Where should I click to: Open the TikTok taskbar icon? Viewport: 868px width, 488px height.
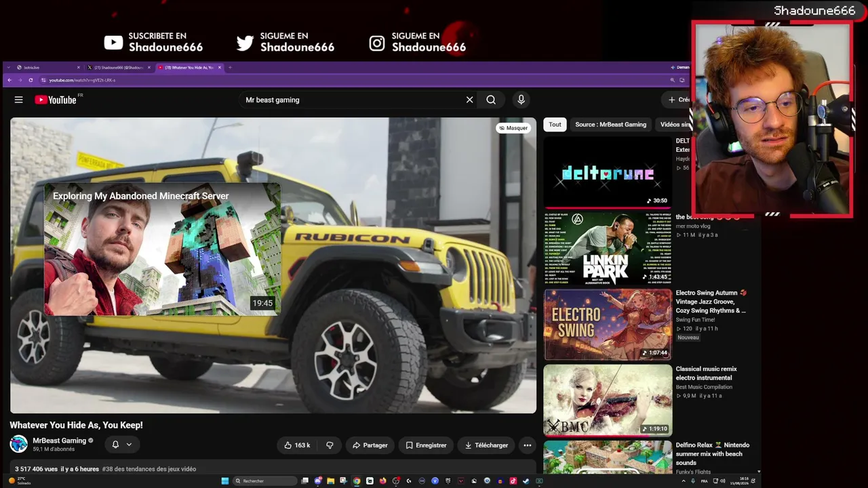pos(513,481)
